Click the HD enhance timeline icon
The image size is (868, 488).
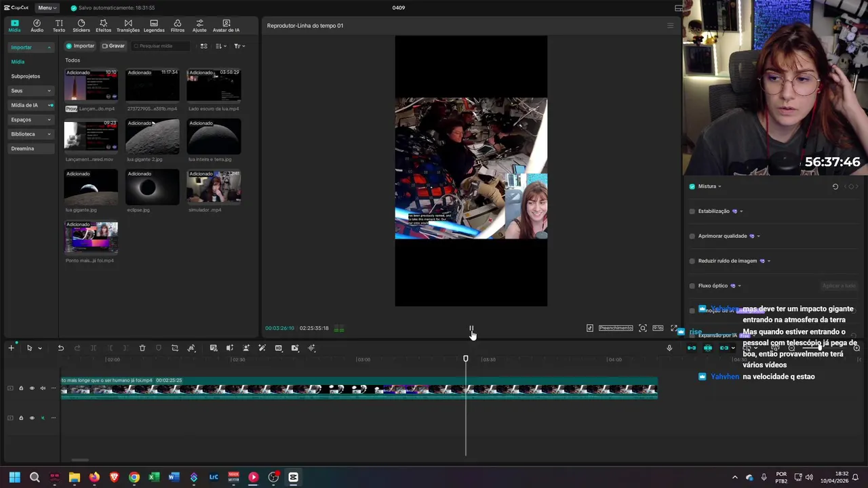tap(279, 348)
